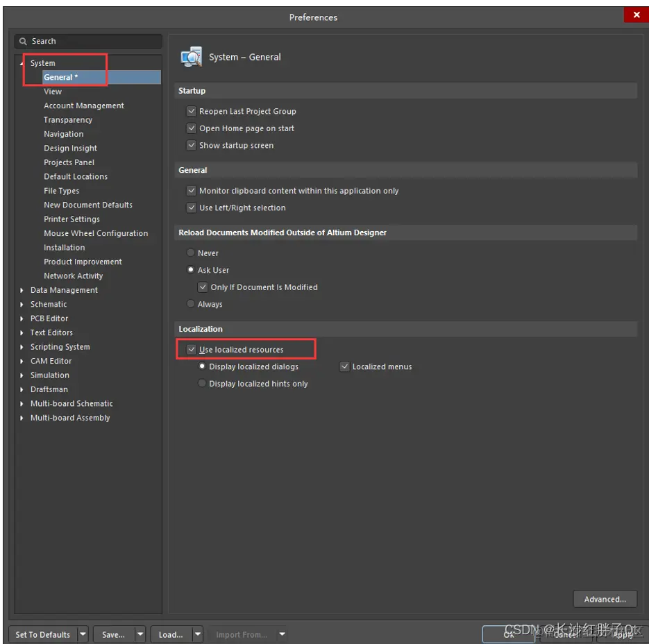649x644 pixels.
Task: Open the Network Activity page
Action: coord(74,276)
